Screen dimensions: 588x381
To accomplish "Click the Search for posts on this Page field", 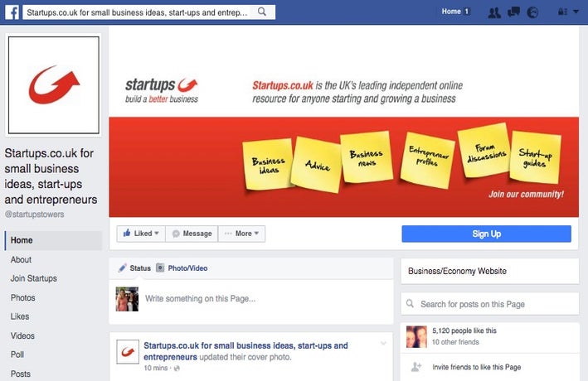I will click(490, 304).
